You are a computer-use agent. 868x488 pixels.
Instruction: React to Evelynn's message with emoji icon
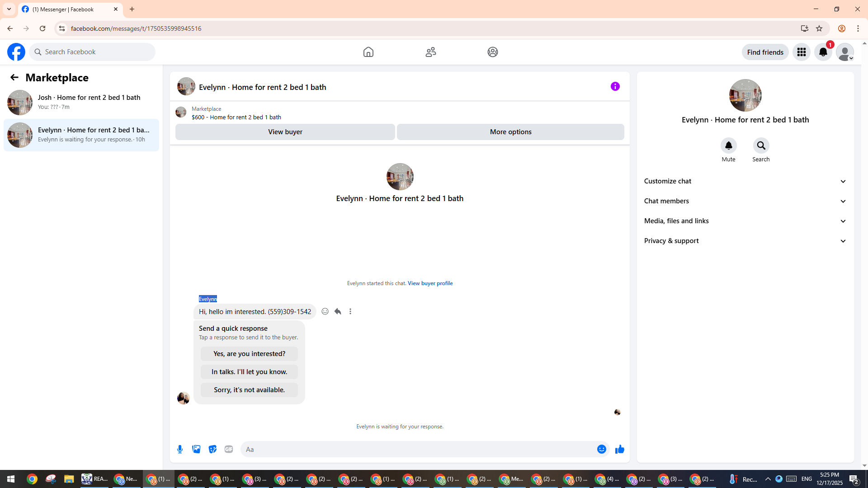coord(325,311)
